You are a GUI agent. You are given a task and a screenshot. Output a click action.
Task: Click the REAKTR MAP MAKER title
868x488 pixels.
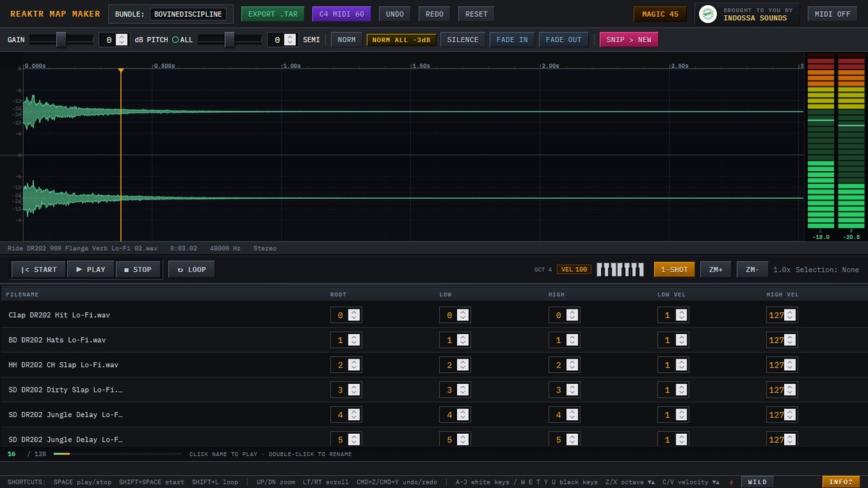[55, 14]
